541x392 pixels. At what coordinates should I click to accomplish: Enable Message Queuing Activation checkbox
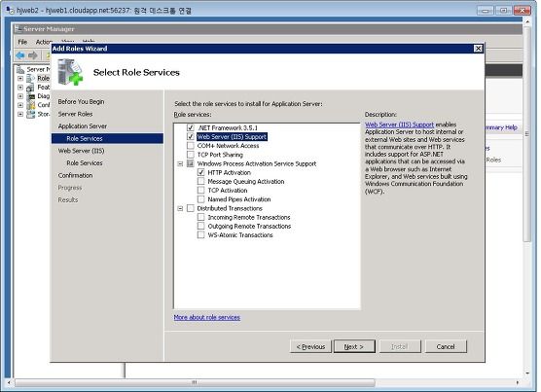point(201,181)
